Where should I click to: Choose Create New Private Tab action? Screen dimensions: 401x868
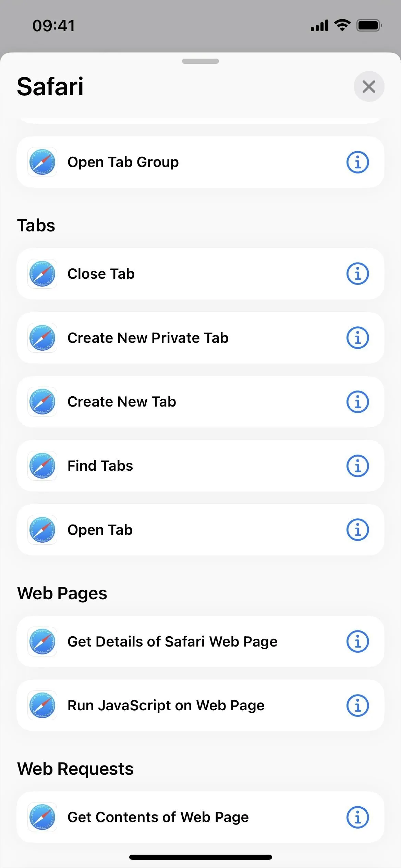pyautogui.click(x=200, y=338)
